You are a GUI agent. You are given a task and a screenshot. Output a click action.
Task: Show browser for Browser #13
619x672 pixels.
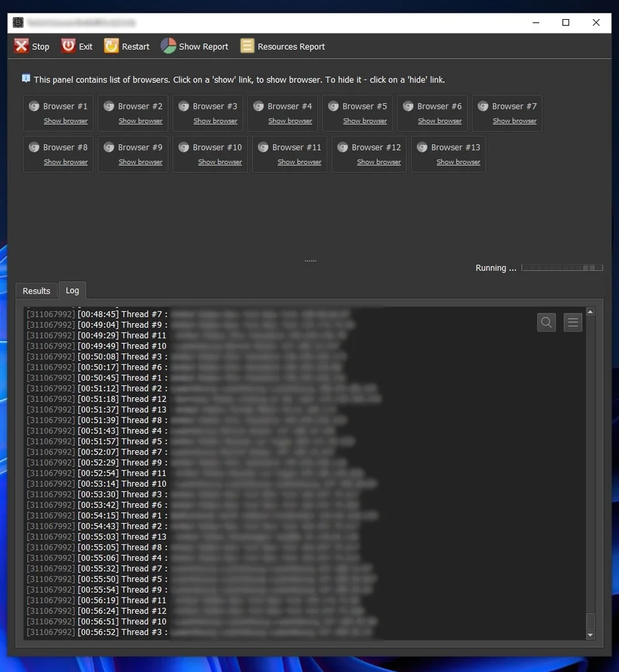[458, 162]
